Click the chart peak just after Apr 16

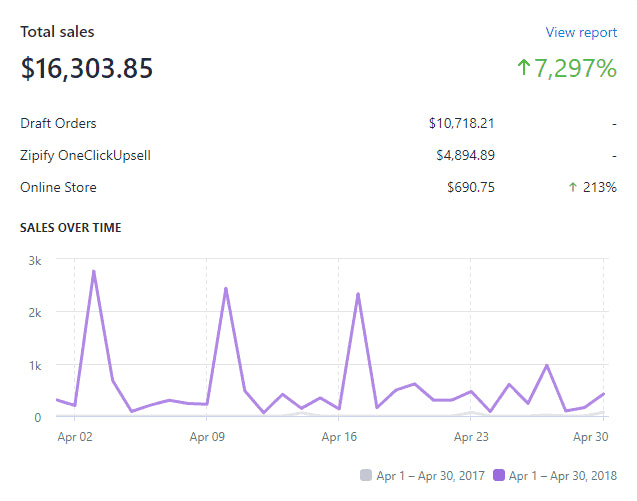point(358,294)
